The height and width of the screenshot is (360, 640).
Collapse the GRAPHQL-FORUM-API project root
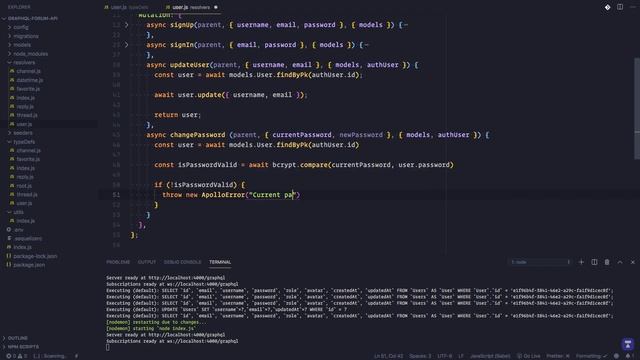click(x=33, y=18)
